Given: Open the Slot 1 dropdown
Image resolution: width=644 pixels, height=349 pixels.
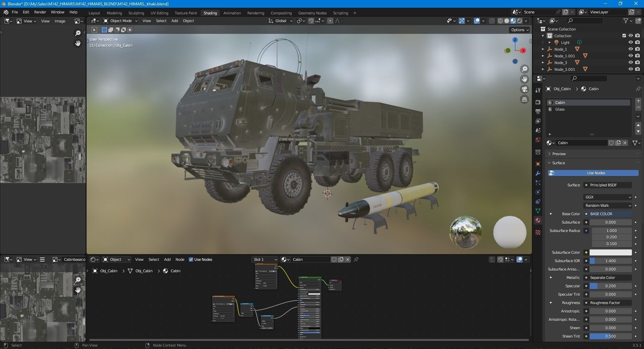Looking at the screenshot, I should click(x=265, y=259).
